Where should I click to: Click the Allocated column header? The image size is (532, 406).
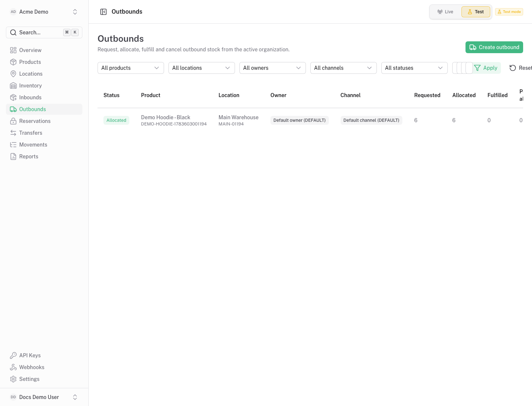click(464, 95)
